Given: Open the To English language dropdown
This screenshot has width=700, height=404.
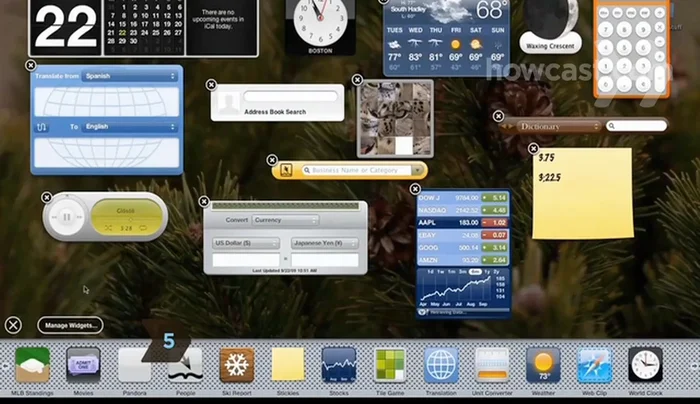Looking at the screenshot, I should click(130, 127).
